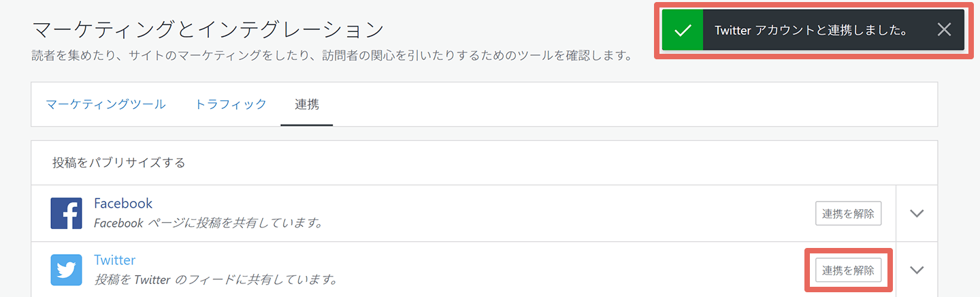Screen dimensions: 980x297
Task: Dismiss the Twitter connected notification
Action: [944, 30]
